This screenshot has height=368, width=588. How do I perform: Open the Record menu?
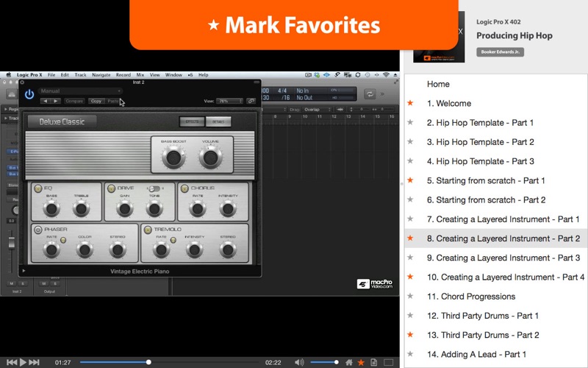click(123, 75)
